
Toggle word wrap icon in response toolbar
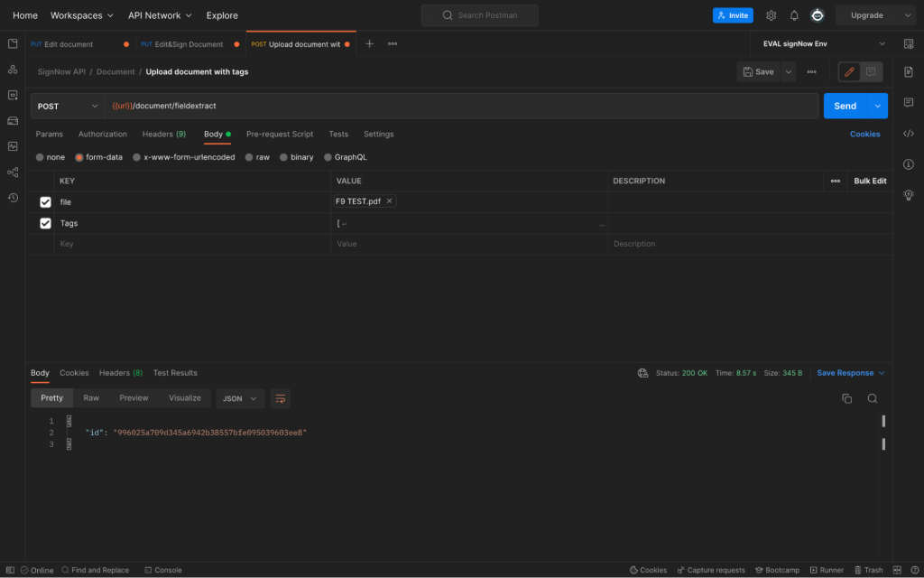click(280, 398)
